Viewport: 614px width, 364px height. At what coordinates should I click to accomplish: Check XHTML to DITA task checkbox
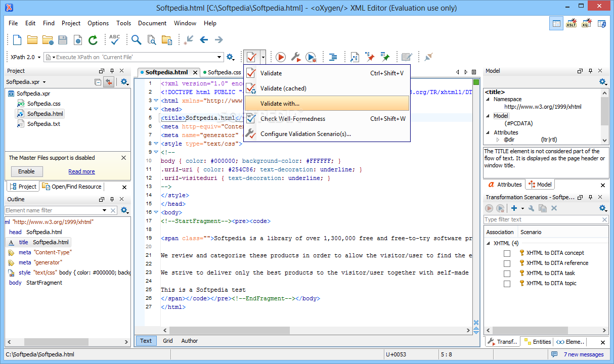(507, 273)
